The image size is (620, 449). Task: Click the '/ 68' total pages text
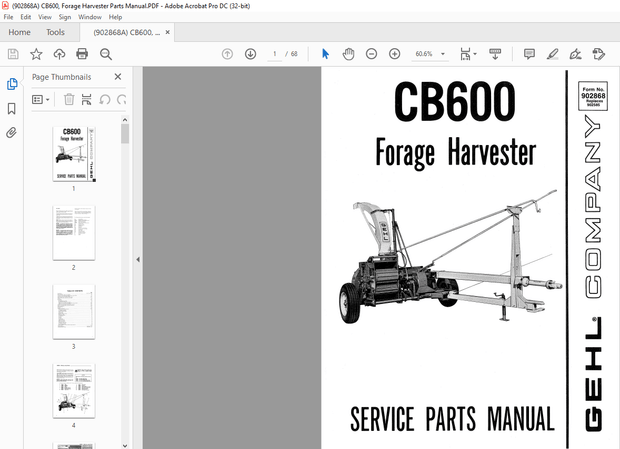292,54
